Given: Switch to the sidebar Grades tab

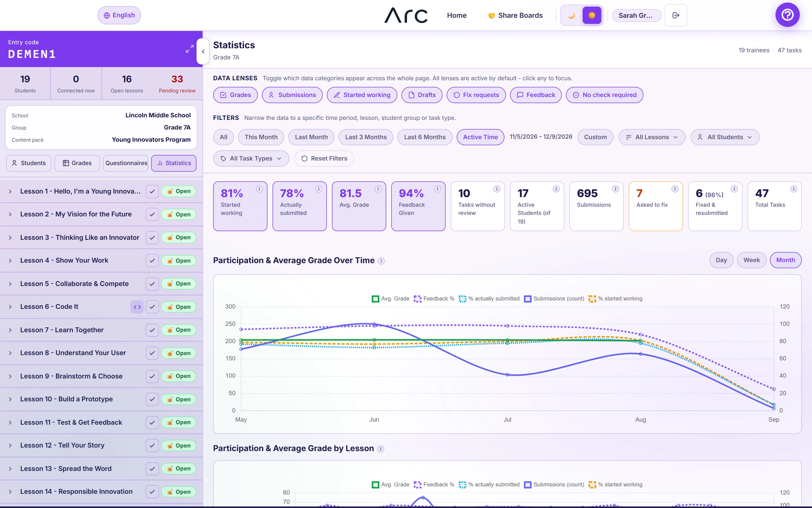Looking at the screenshot, I should point(77,163).
